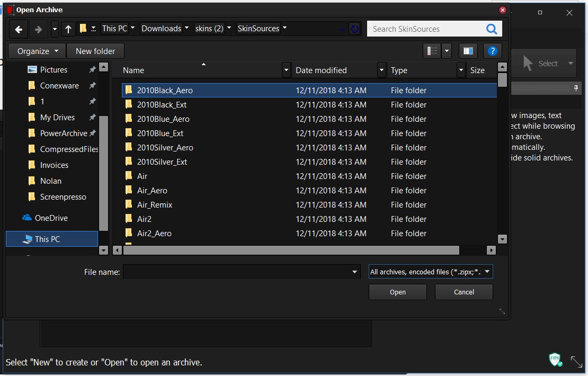The image size is (588, 376).
Task: Open the File name history dropdown
Action: point(355,272)
